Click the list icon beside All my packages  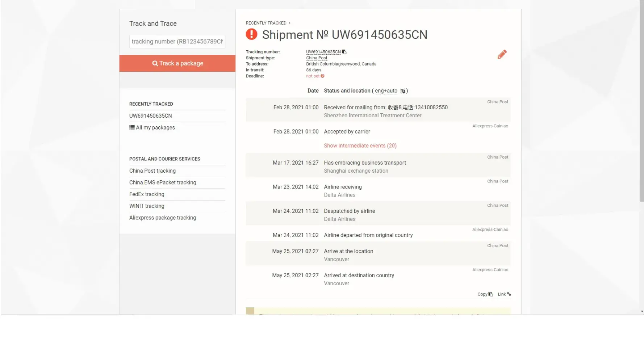tap(132, 127)
